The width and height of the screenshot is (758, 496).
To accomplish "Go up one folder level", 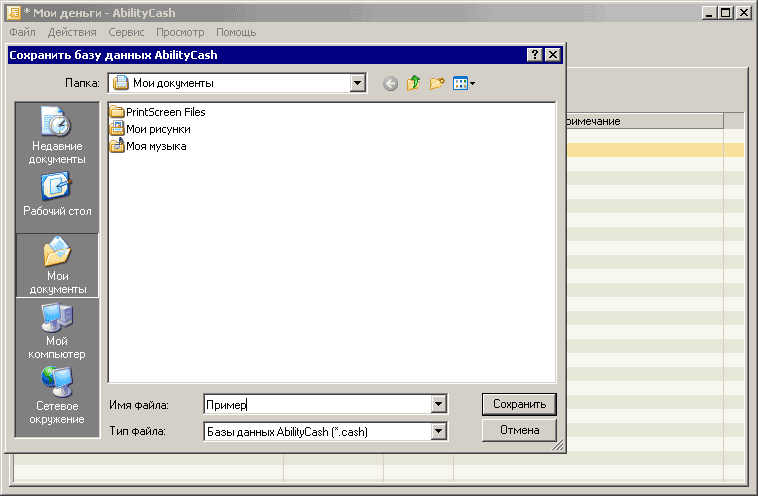I will 414,84.
